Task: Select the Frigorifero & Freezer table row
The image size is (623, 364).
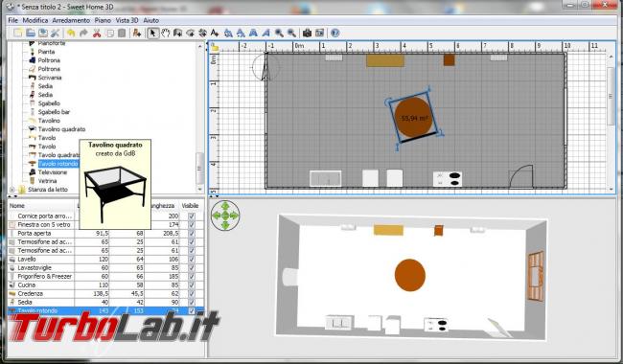Action: click(106, 276)
